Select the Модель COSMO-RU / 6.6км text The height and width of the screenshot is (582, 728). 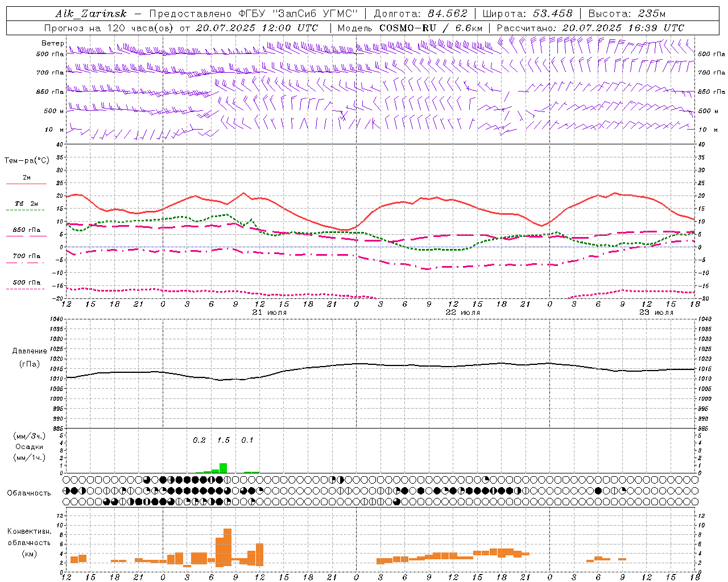410,28
